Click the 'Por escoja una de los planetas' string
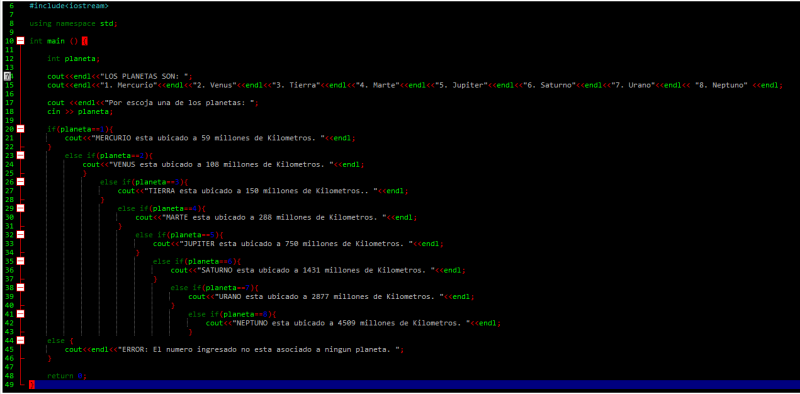The height and width of the screenshot is (394, 800). tap(181, 103)
